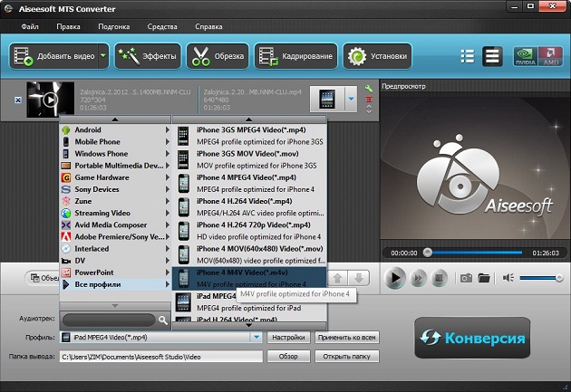Open the Profile (Профиль) combo box arrow
Screen dimensions: 571x392
[x=256, y=337]
